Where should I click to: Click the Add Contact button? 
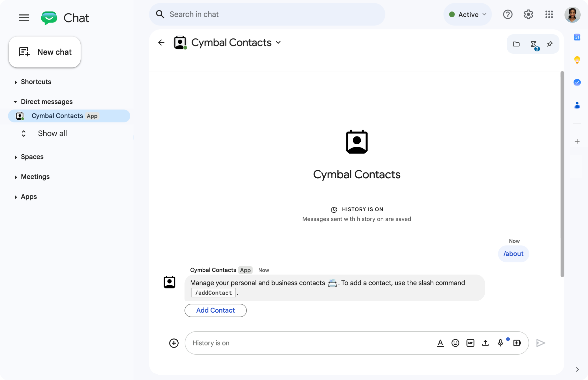pyautogui.click(x=215, y=310)
